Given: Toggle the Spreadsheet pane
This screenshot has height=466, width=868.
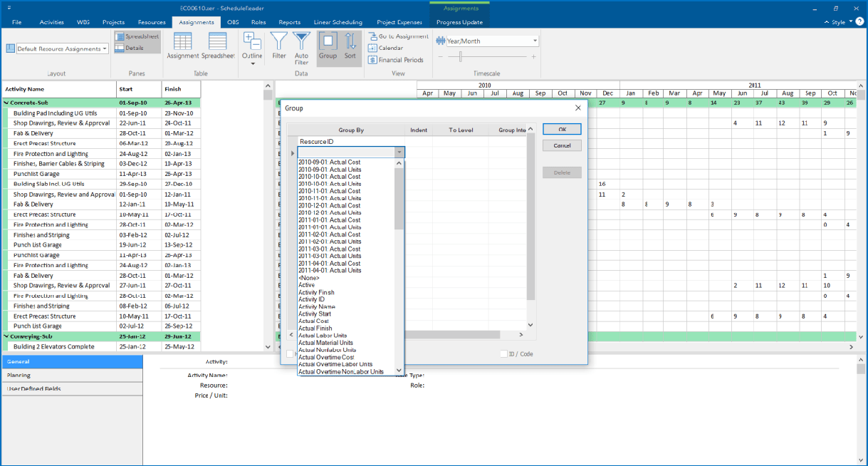Looking at the screenshot, I should 137,36.
